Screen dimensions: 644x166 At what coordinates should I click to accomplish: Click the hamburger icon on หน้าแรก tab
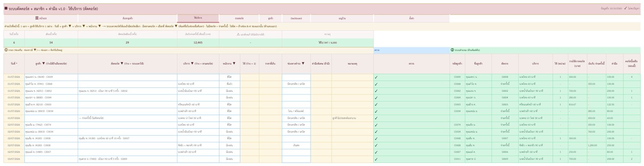pos(37,18)
